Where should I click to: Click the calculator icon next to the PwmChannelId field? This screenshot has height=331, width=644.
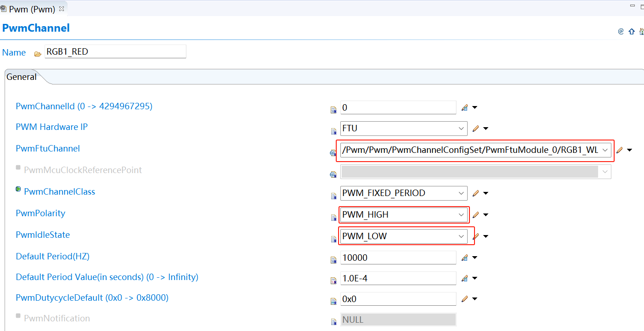[x=464, y=107]
